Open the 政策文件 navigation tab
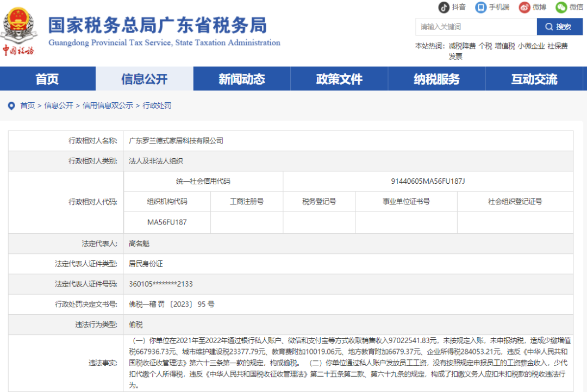 click(339, 79)
